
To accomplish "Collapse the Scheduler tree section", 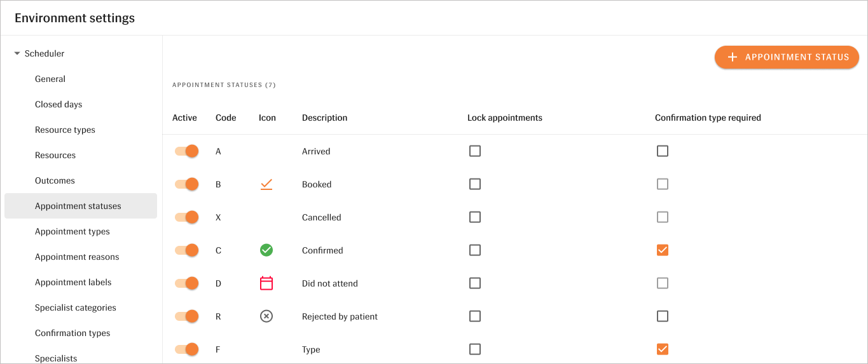I will [x=17, y=54].
